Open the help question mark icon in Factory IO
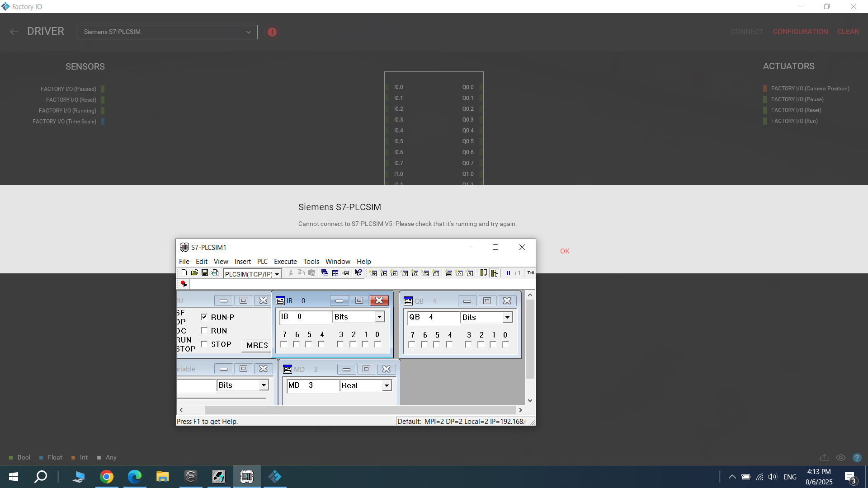Viewport: 868px width, 488px height. (x=857, y=458)
